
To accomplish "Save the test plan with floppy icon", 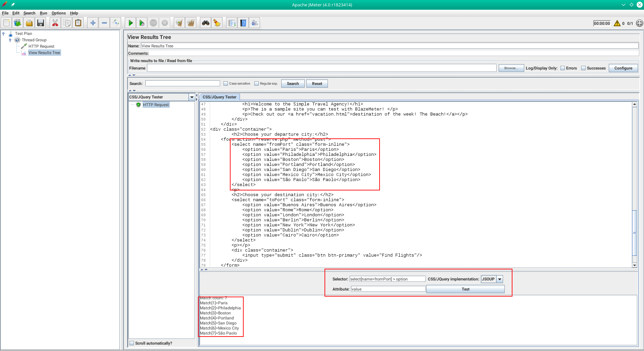I will coord(41,23).
